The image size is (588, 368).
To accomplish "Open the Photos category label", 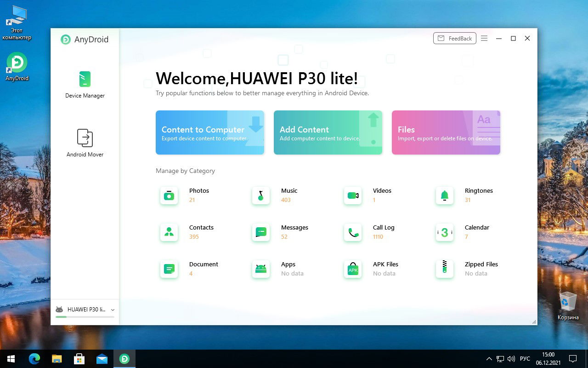I will [199, 191].
